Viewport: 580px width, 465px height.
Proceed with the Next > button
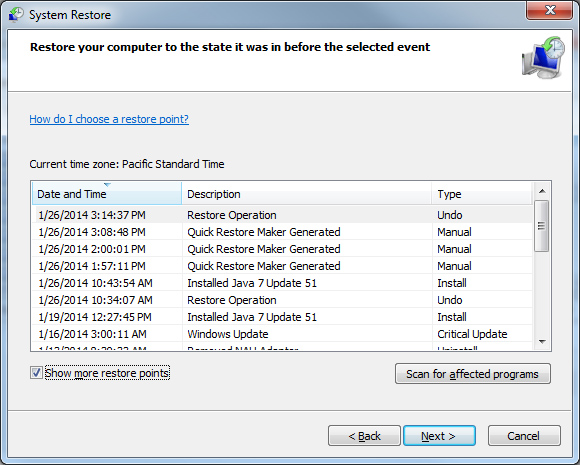tap(439, 436)
